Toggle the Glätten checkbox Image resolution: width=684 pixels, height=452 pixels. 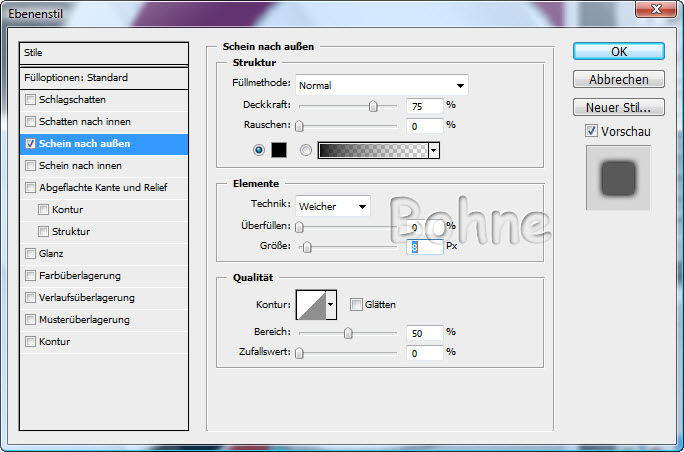click(356, 304)
